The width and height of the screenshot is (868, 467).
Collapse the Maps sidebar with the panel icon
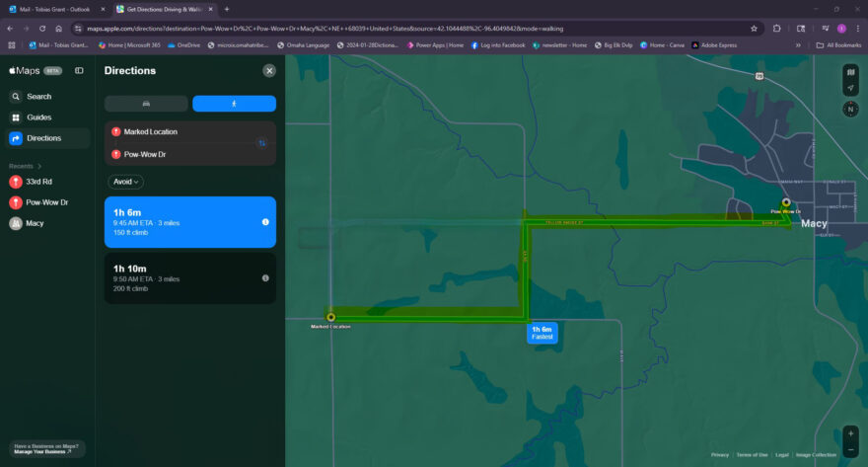pyautogui.click(x=79, y=70)
